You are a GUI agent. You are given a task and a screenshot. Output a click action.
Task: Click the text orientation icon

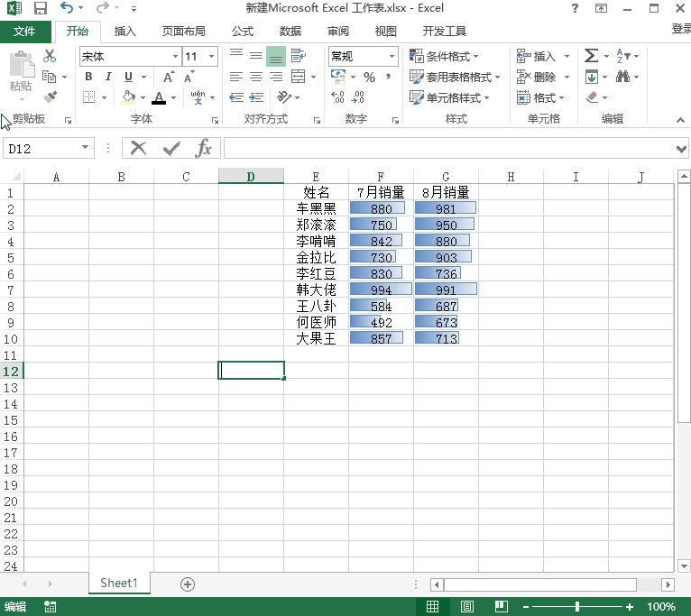[x=284, y=97]
